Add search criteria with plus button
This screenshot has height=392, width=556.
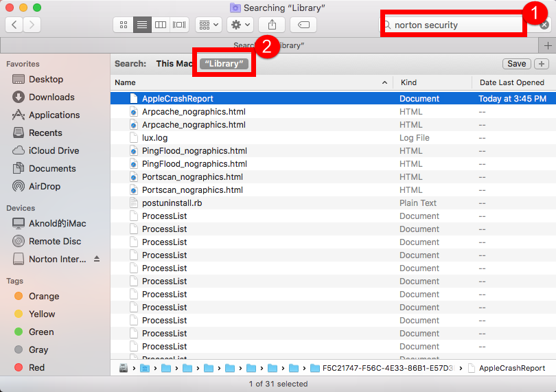coord(542,63)
